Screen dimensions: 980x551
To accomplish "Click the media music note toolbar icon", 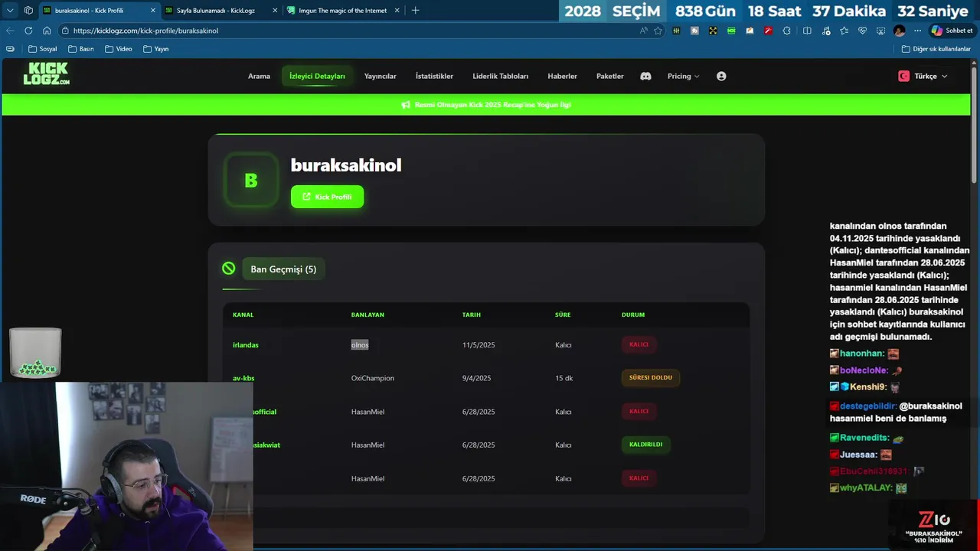I will (825, 31).
